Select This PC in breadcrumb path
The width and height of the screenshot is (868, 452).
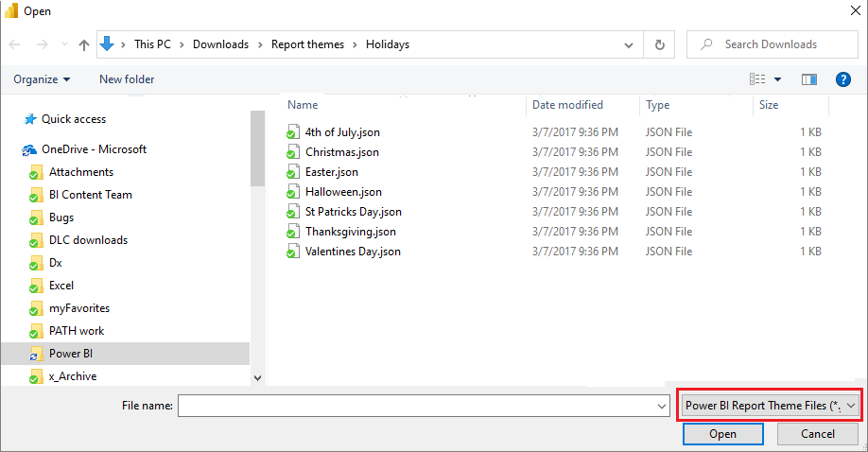coord(153,44)
